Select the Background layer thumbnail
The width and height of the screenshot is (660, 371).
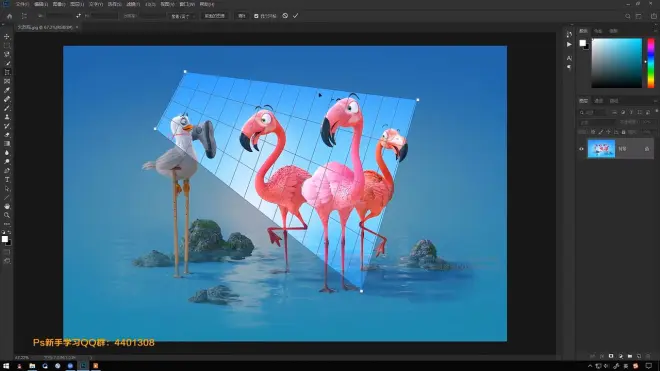(601, 149)
